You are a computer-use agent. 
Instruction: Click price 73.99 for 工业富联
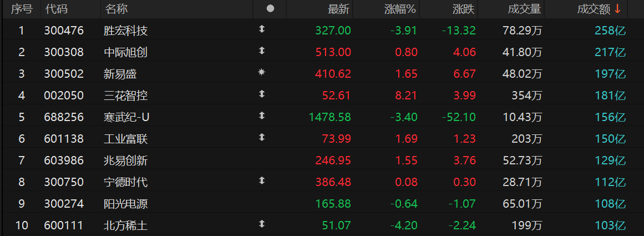pos(337,139)
